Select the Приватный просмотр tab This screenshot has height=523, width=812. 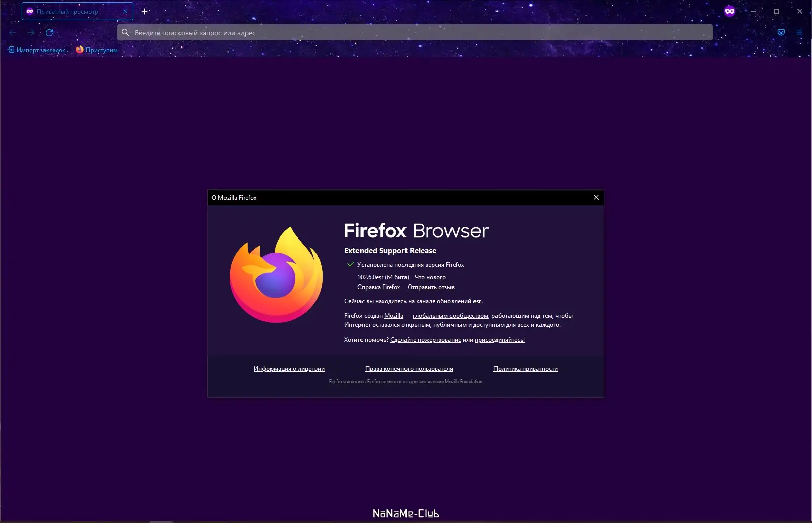(x=77, y=11)
